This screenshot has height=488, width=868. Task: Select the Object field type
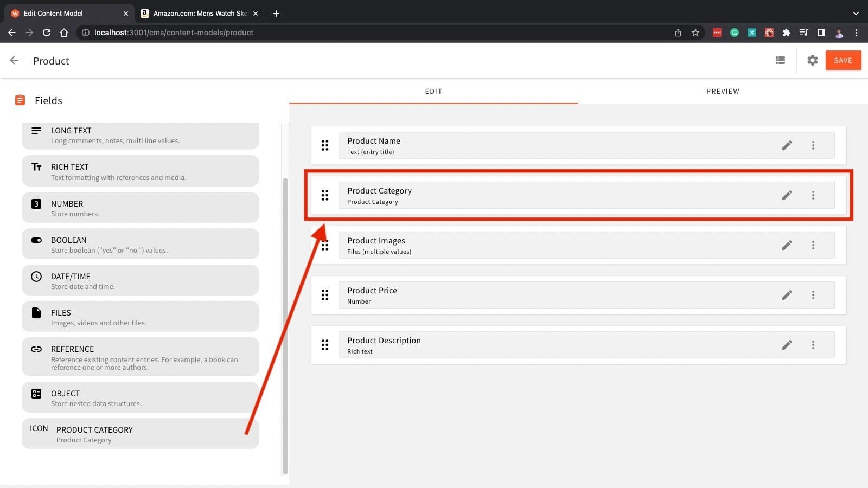pos(140,397)
